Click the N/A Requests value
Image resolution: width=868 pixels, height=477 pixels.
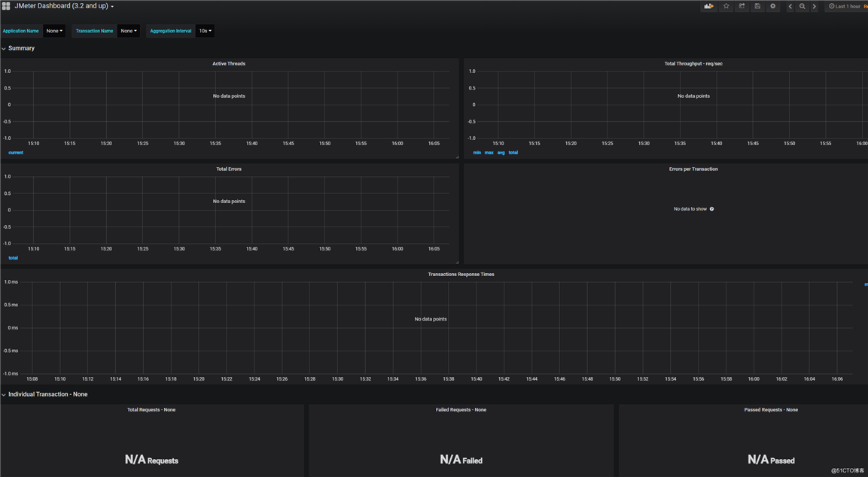[151, 460]
